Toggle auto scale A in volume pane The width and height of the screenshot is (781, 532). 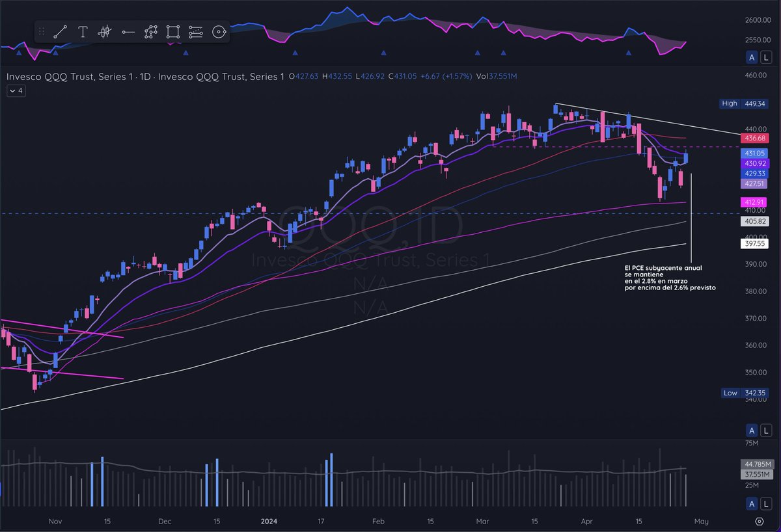pos(752,503)
